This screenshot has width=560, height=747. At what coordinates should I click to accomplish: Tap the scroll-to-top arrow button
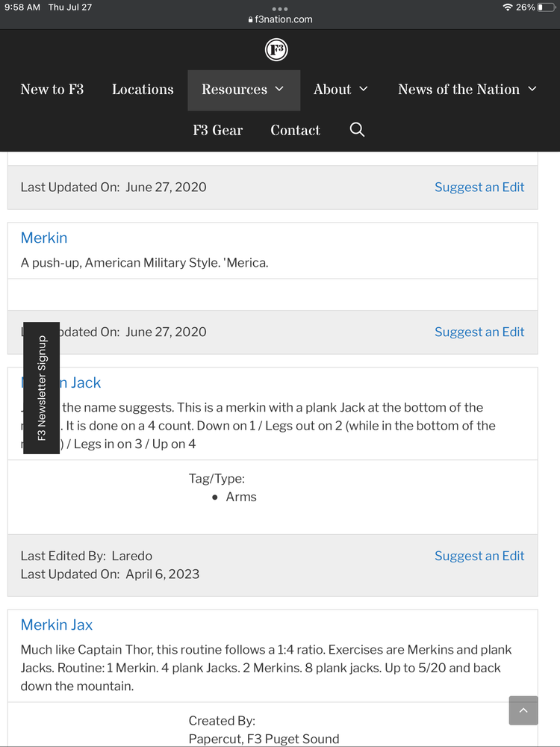pyautogui.click(x=523, y=710)
